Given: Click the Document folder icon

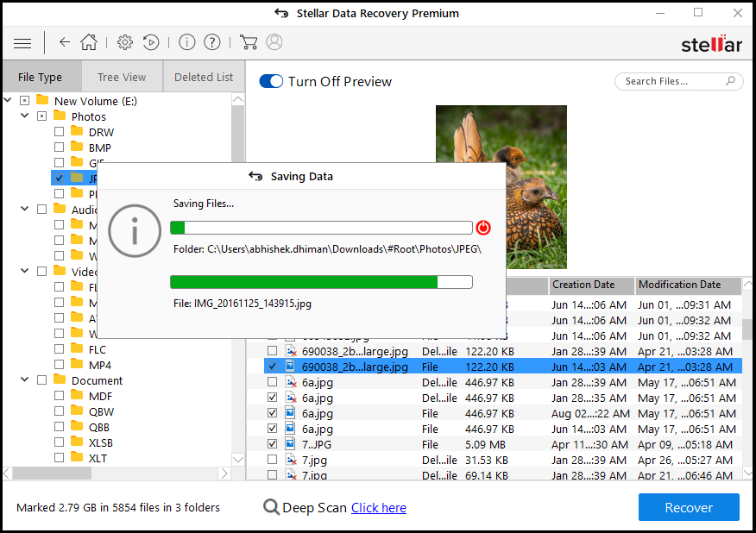Looking at the screenshot, I should tap(60, 379).
